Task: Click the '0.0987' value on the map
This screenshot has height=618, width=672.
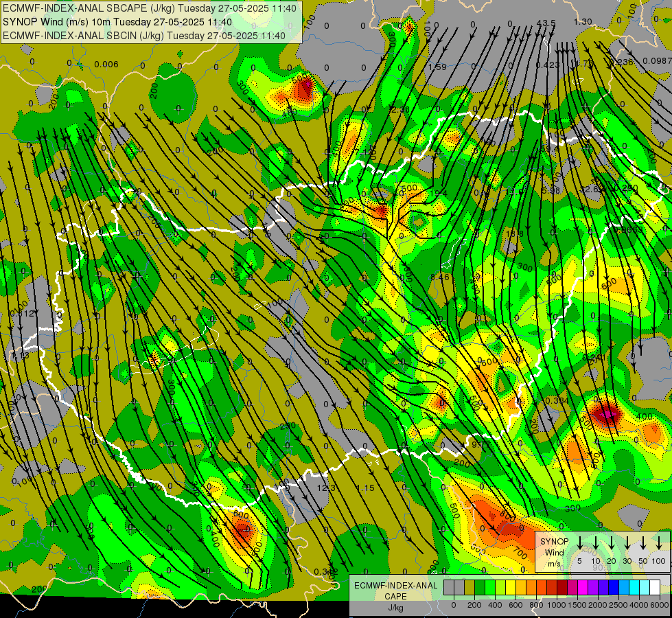Action: [x=657, y=61]
